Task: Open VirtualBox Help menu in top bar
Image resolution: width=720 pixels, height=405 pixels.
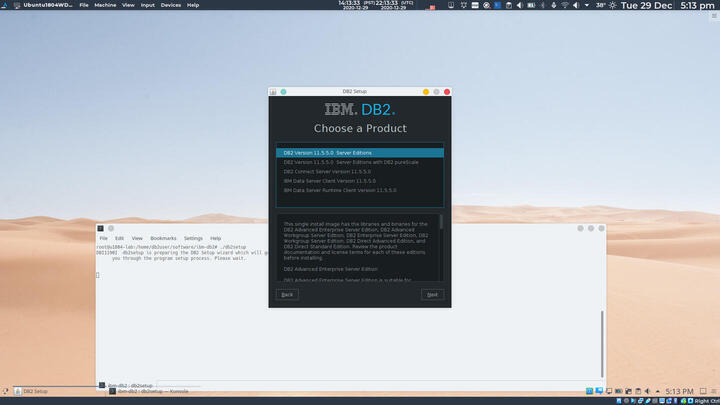Action: tap(193, 5)
